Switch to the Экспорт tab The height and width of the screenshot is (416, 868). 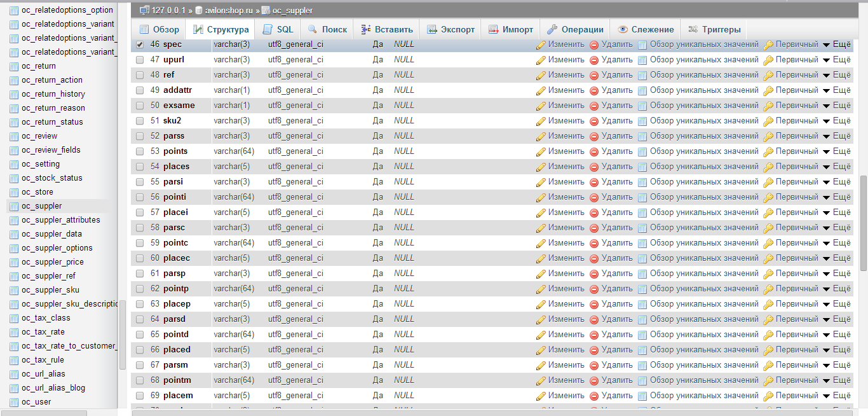click(x=451, y=29)
